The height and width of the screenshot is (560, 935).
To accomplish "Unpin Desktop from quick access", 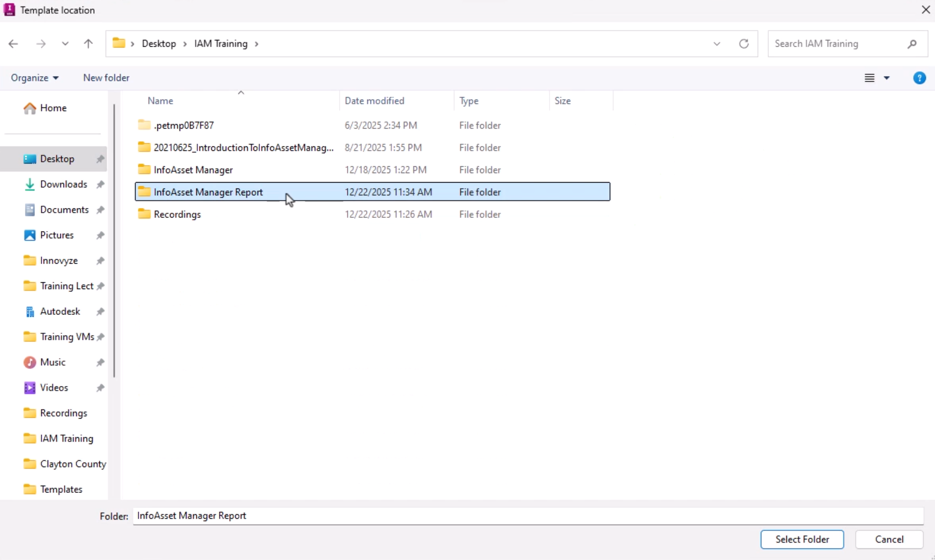I will [100, 159].
